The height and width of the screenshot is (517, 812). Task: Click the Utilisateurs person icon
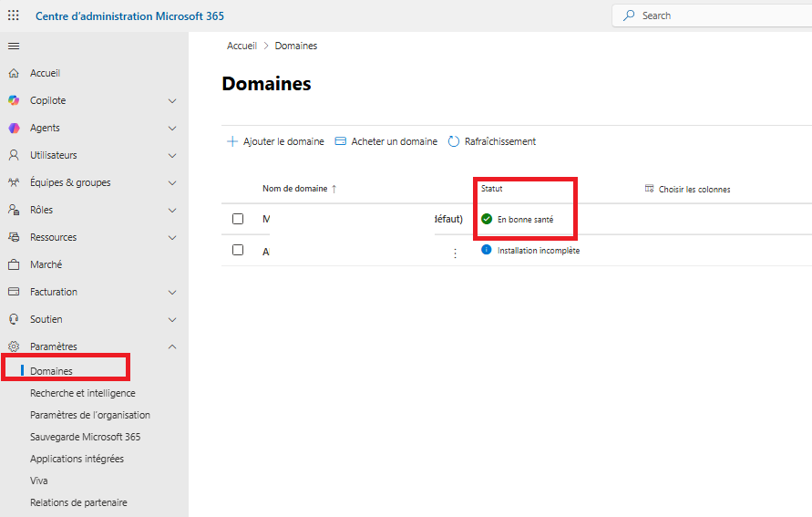[14, 155]
